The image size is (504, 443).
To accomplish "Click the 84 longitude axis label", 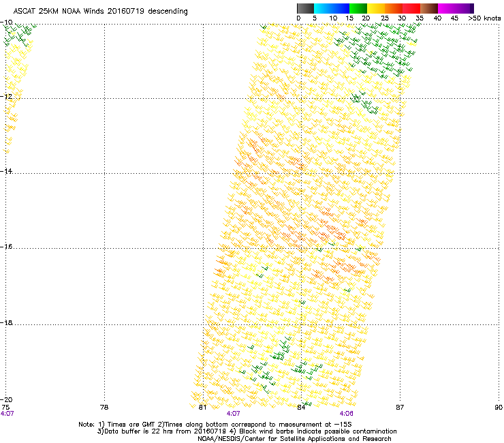I will pos(301,408).
